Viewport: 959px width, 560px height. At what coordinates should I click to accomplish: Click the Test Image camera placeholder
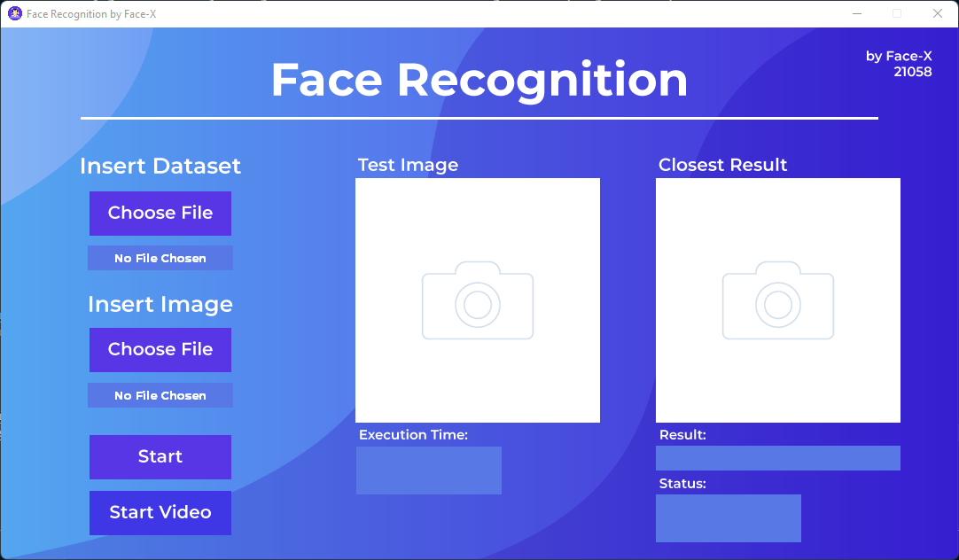click(x=478, y=300)
